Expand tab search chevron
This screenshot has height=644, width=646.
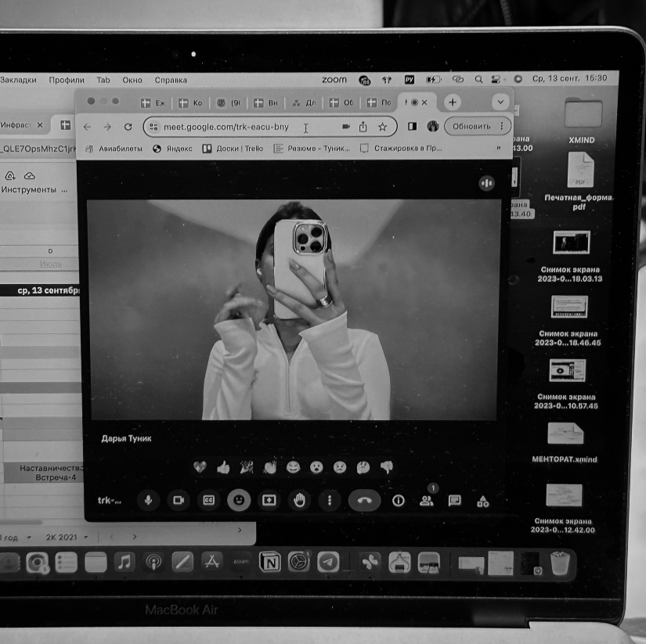(500, 102)
